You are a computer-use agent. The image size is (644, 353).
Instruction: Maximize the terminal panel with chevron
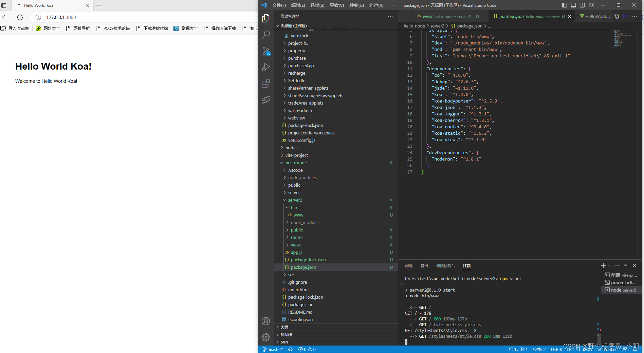click(626, 265)
